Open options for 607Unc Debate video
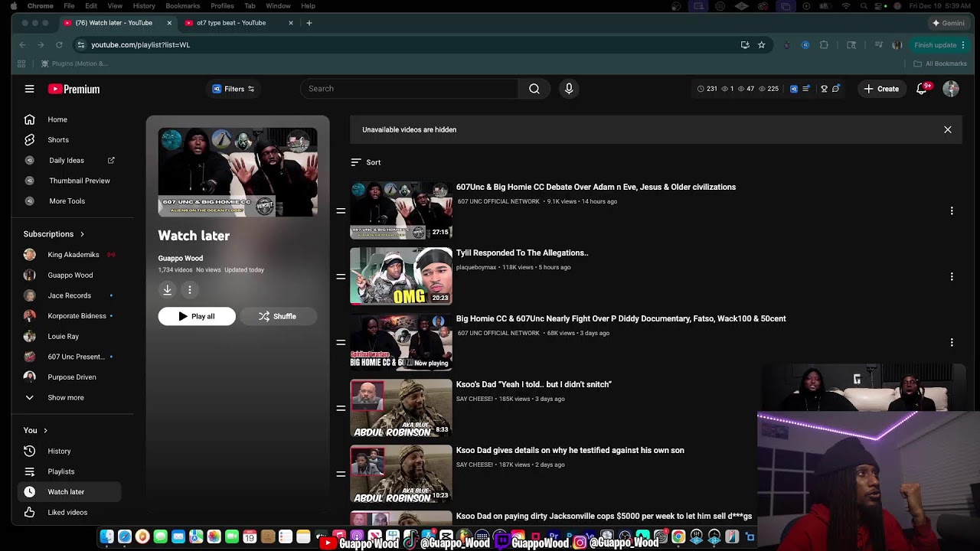 click(x=952, y=210)
